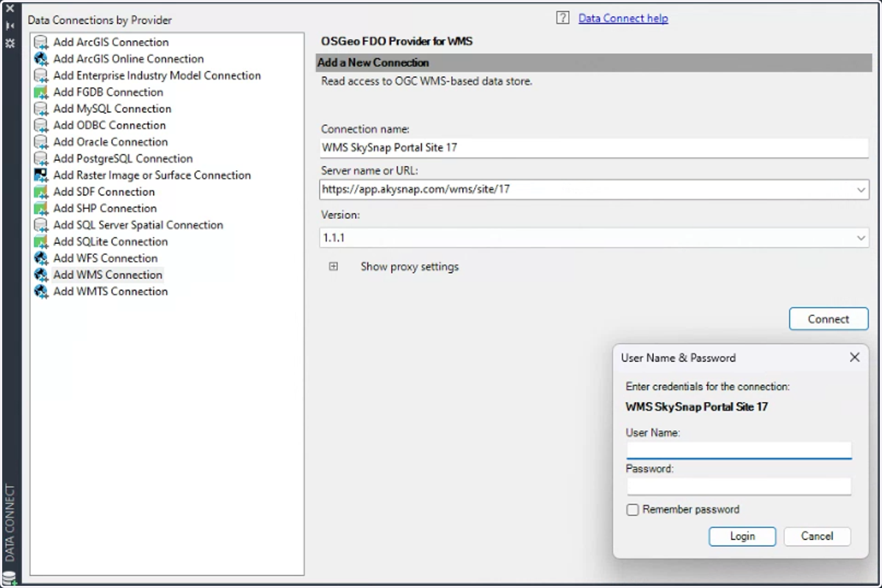Focus the Password field

pos(739,486)
